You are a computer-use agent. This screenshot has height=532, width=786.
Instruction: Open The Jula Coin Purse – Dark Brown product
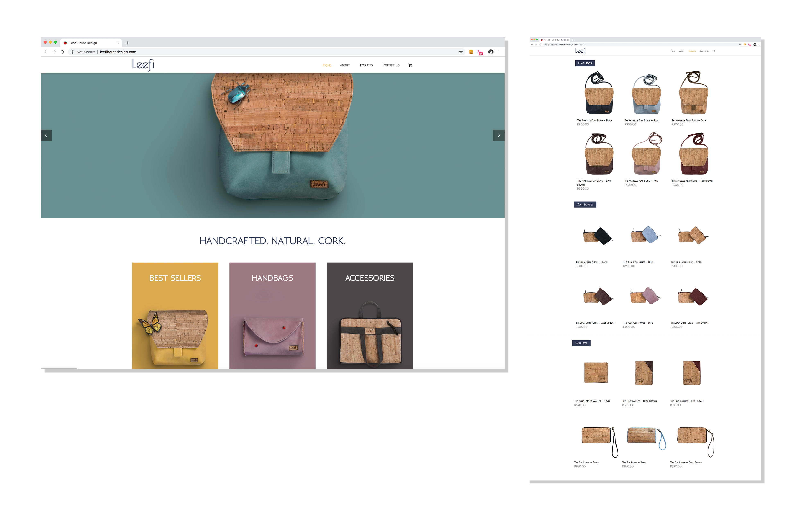pyautogui.click(x=595, y=323)
